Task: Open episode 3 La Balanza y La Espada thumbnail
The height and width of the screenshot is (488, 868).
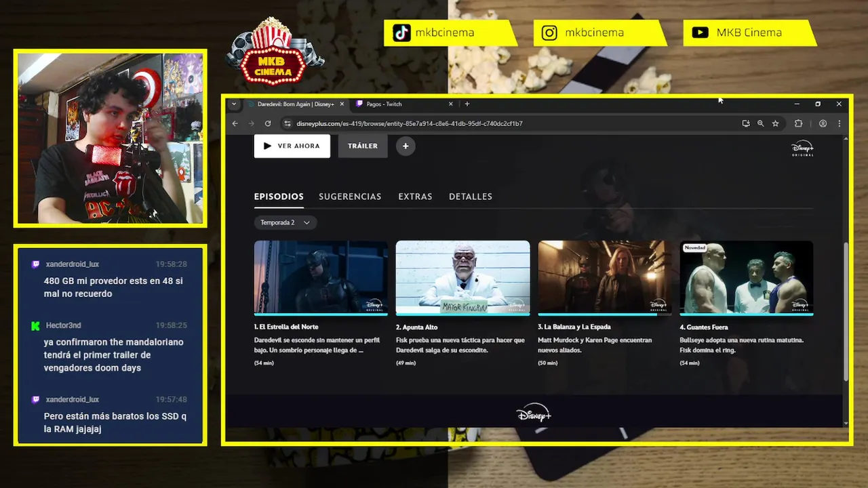Action: click(605, 278)
